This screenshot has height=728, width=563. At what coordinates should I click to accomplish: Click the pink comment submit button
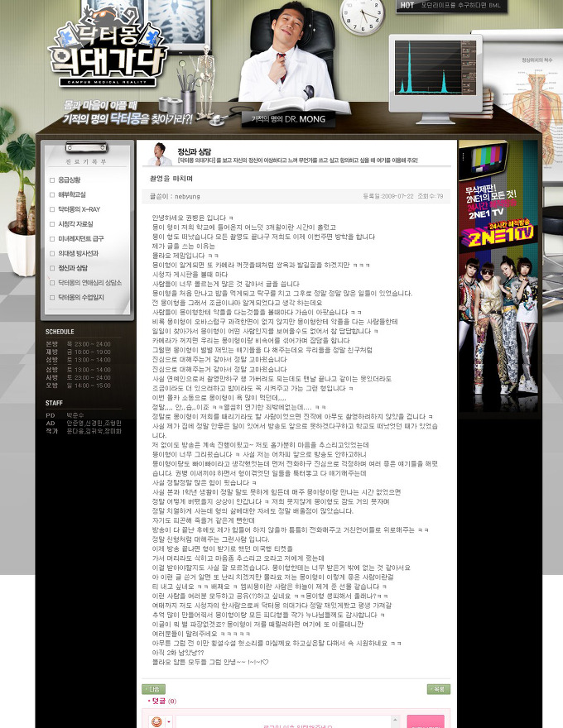(x=426, y=721)
